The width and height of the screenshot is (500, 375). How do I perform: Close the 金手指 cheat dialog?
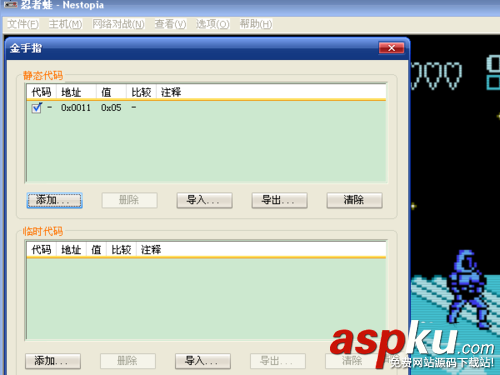pyautogui.click(x=391, y=48)
